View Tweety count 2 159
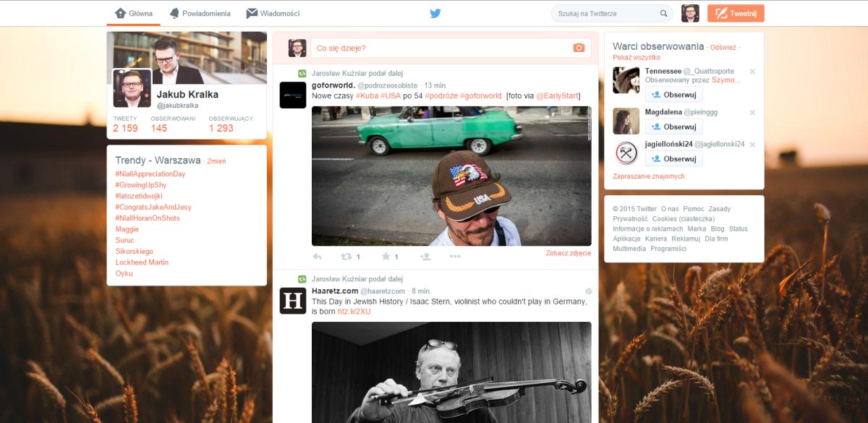The image size is (868, 423). point(125,124)
